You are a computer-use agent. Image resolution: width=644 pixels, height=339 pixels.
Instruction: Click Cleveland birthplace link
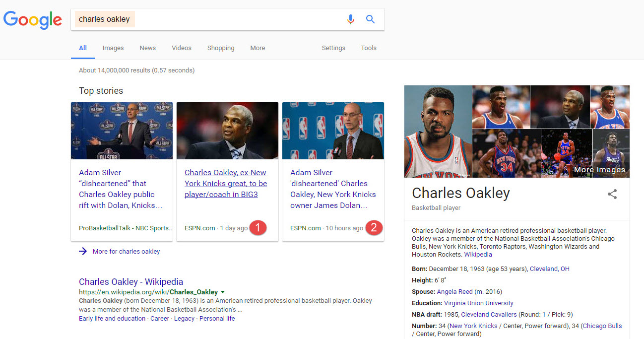tap(543, 269)
